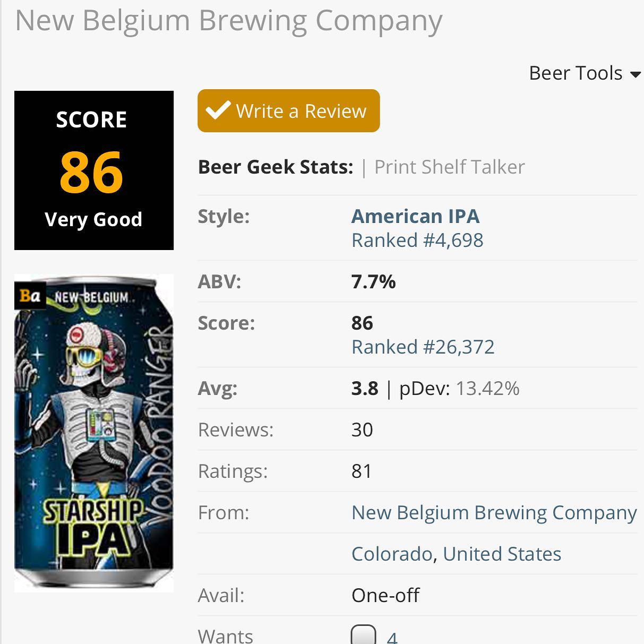Click the Ranked #26,372 score ranking link
Viewport: 644px width, 644px height.
423,347
